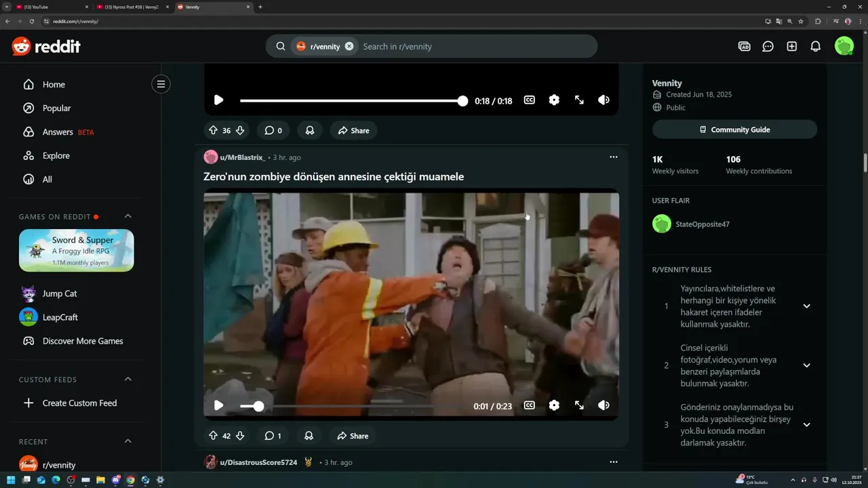Image resolution: width=868 pixels, height=488 pixels.
Task: Play the upper video at 0:18
Action: pos(218,100)
